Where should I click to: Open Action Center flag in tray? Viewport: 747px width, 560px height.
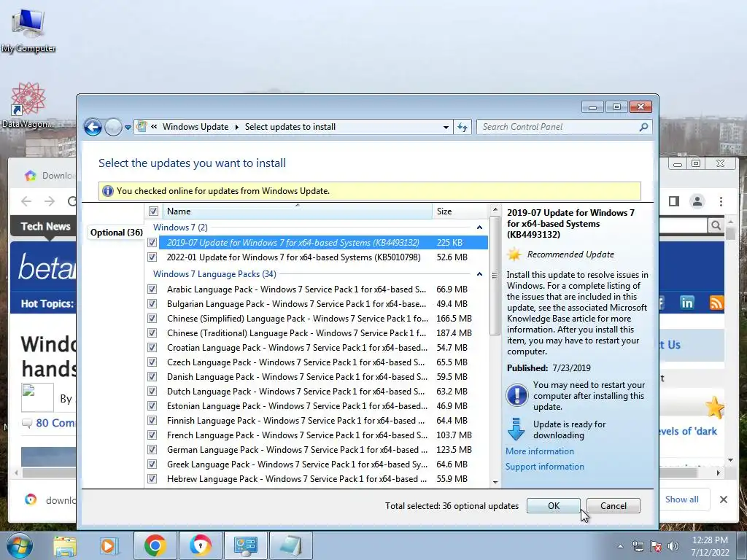coord(656,546)
